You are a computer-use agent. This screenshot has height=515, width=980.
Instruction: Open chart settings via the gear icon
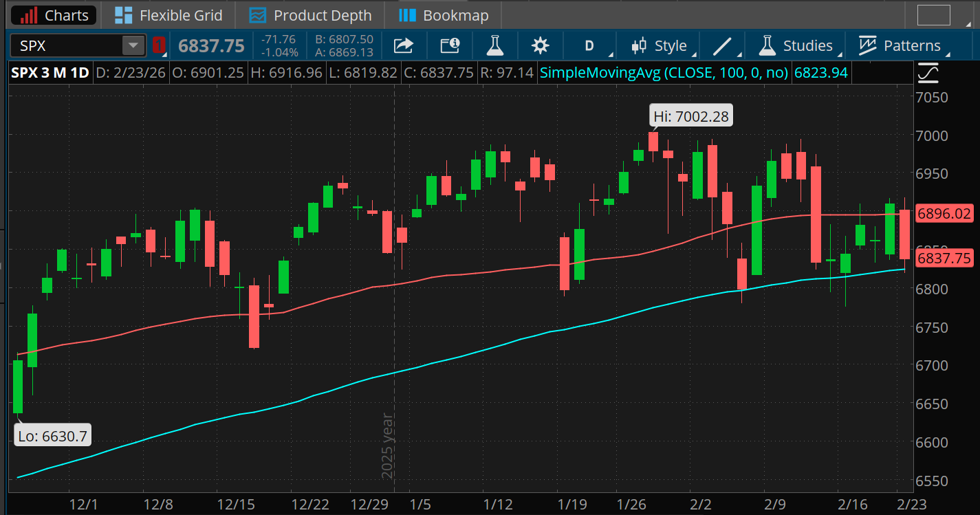click(541, 45)
